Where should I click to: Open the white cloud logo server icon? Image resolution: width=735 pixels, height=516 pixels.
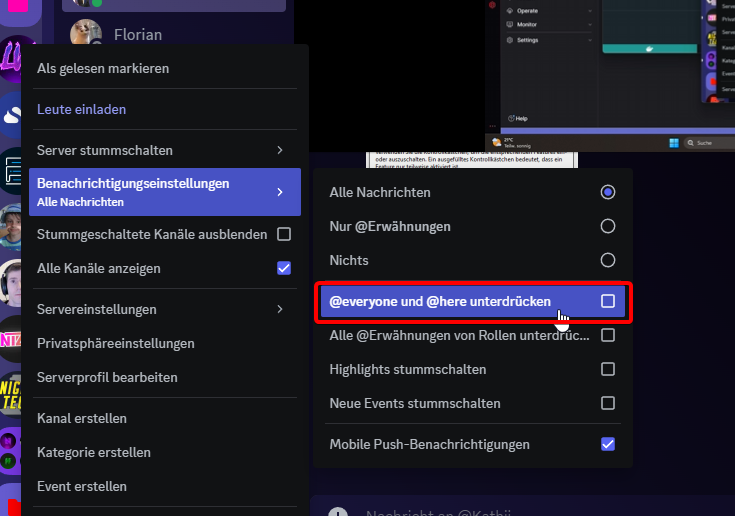14,113
